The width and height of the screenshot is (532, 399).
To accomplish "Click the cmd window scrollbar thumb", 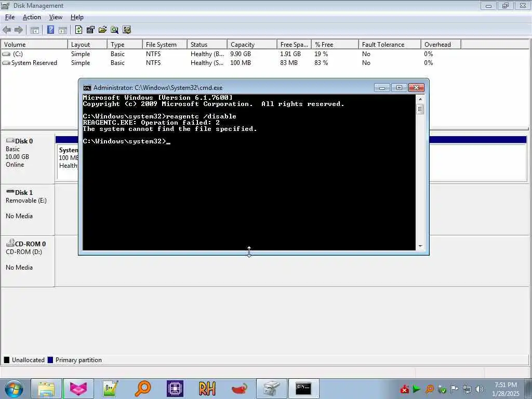I will click(420, 109).
